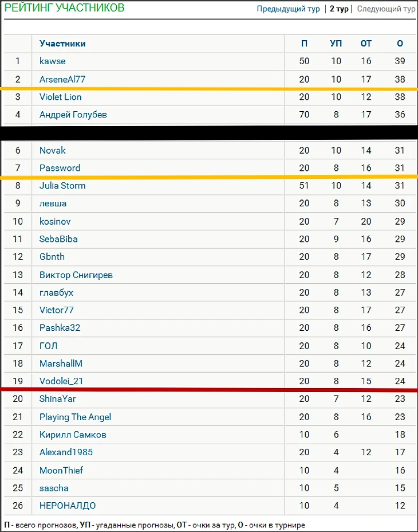This screenshot has width=418, height=532.
Task: Click the Участники column header
Action: click(62, 44)
